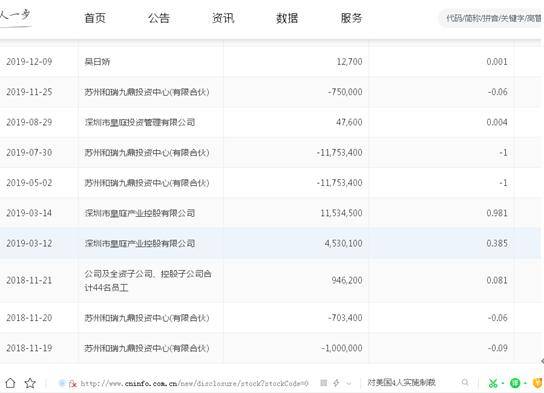Select the date 2018-11-21
Screen dimensions: 544x393
tap(29, 280)
